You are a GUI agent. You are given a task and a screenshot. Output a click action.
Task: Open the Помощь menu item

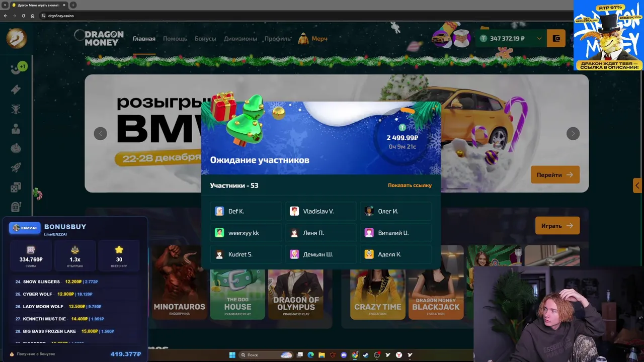point(175,39)
